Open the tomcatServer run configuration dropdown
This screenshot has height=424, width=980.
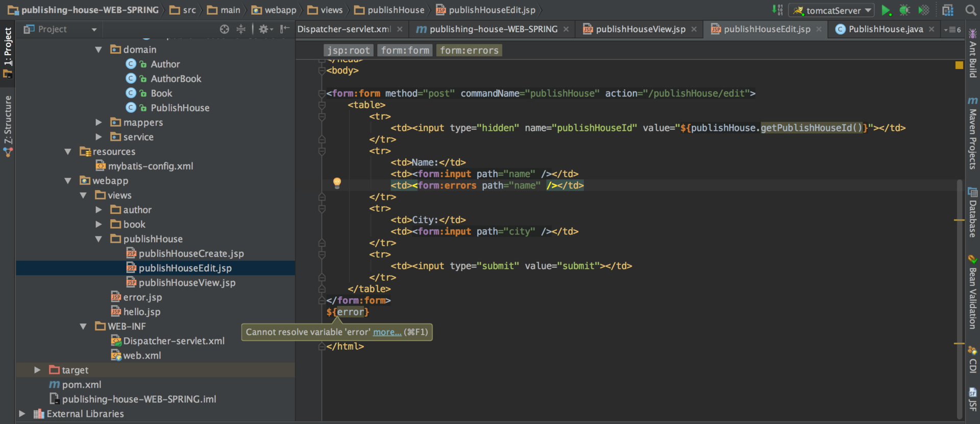[831, 10]
